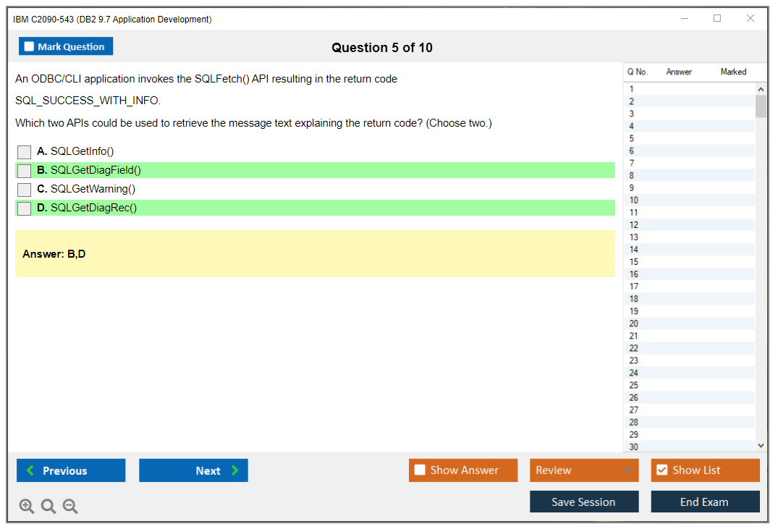The width and height of the screenshot is (778, 532).
Task: Select the option C SQLGetWarning() checkbox
Action: (x=25, y=190)
